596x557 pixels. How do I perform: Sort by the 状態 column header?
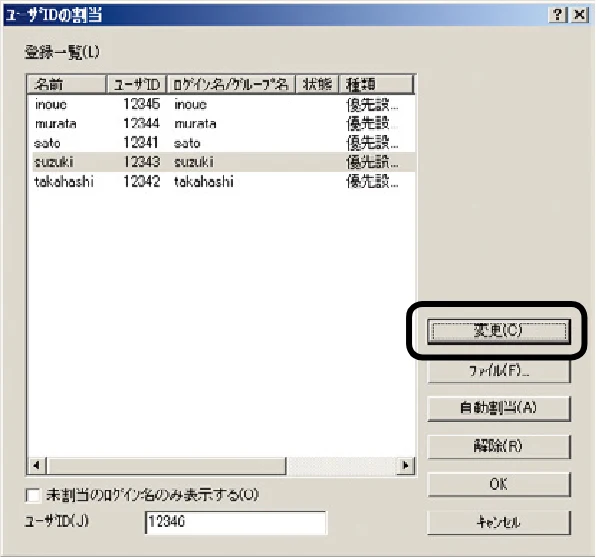317,84
